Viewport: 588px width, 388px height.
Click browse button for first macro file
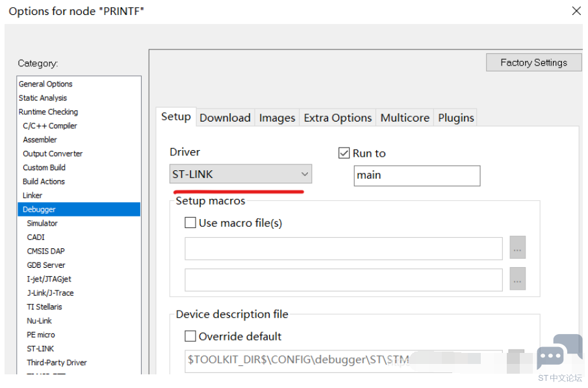pyautogui.click(x=517, y=248)
